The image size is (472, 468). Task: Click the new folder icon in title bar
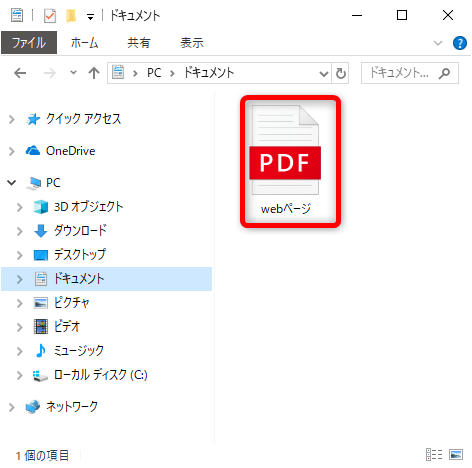[71, 16]
